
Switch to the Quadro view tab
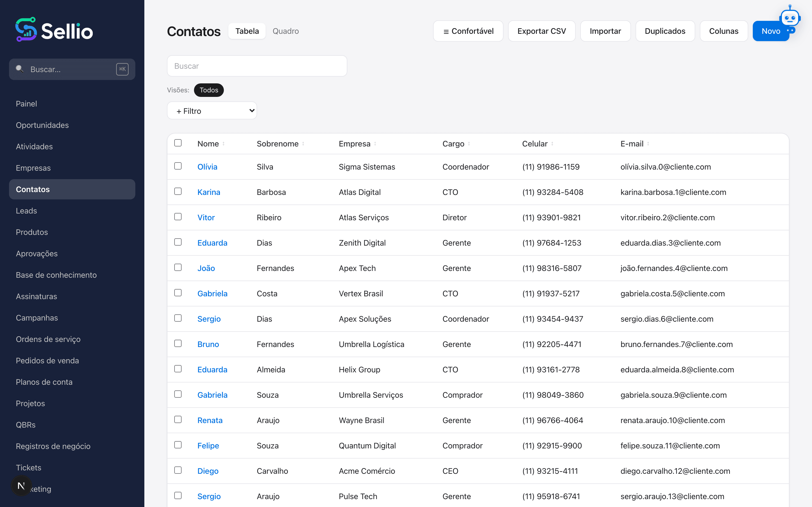pos(286,31)
